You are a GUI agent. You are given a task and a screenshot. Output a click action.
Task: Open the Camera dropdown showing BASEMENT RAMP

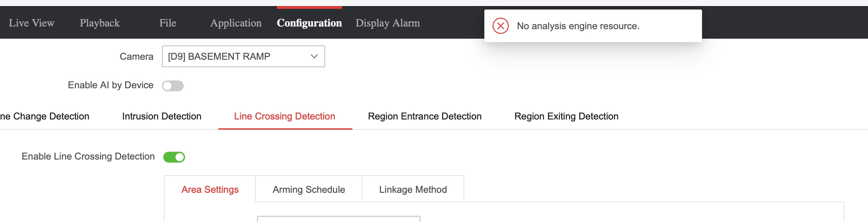[243, 56]
